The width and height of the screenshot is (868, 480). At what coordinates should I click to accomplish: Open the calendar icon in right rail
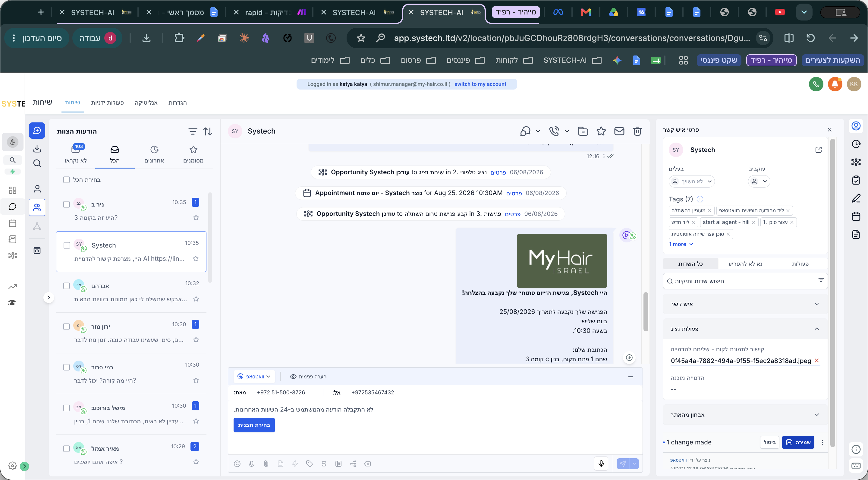click(856, 216)
